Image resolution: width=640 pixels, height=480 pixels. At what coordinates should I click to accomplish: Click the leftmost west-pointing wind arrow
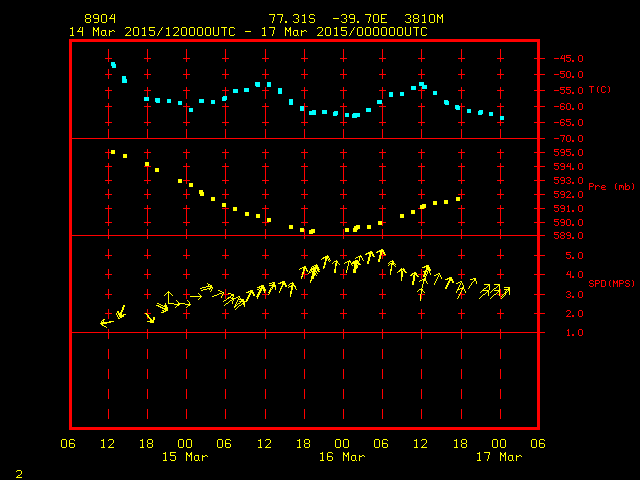click(107, 323)
